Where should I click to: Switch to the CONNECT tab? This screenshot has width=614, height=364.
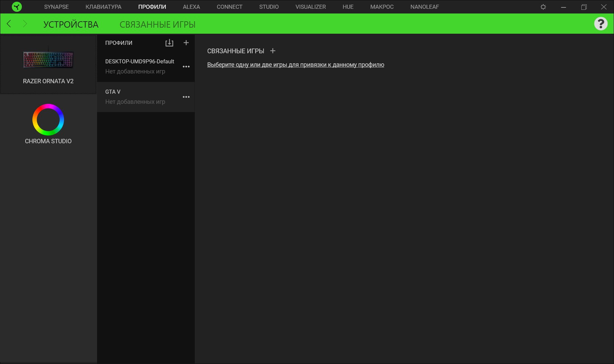tap(229, 7)
